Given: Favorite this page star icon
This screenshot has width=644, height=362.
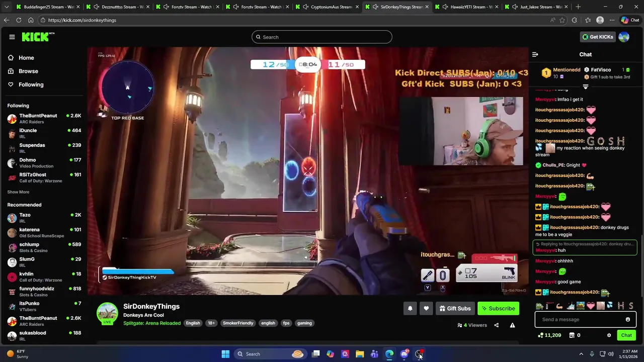Looking at the screenshot, I should click(x=562, y=20).
